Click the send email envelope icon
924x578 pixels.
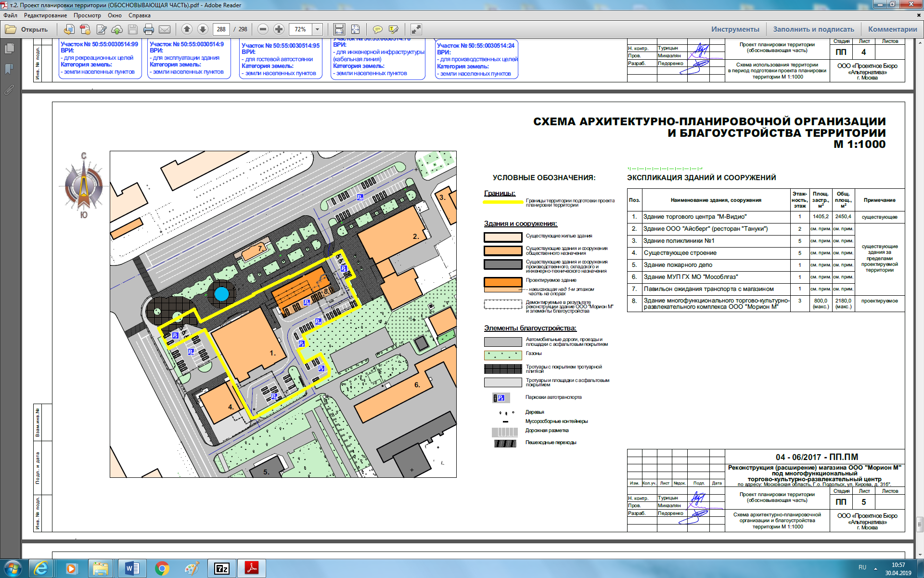pyautogui.click(x=165, y=29)
